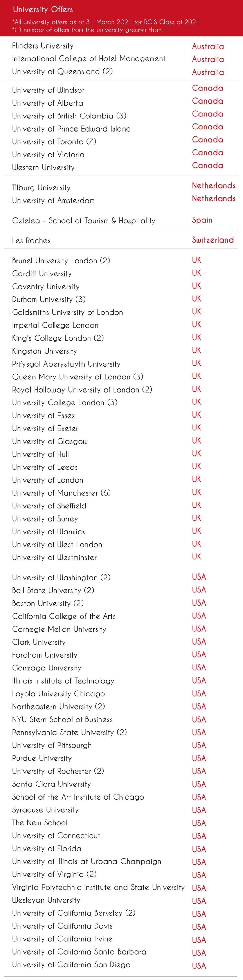The image size is (243, 980).
Task: Select Les Roches entry
Action: pyautogui.click(x=31, y=240)
